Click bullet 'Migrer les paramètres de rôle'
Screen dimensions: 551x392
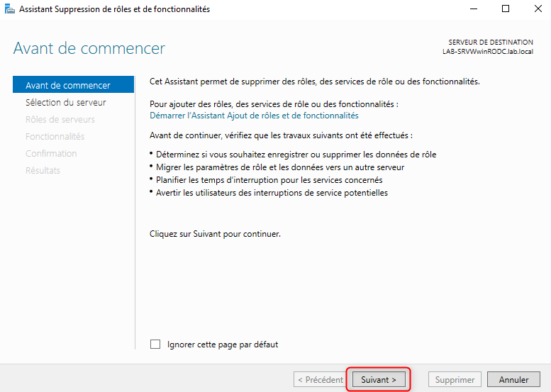tap(280, 167)
